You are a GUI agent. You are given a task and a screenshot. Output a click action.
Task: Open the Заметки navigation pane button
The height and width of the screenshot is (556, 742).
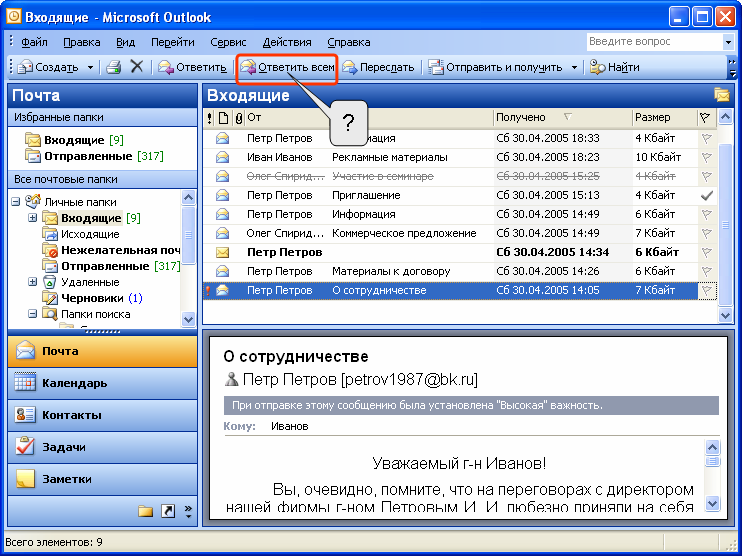tap(102, 479)
